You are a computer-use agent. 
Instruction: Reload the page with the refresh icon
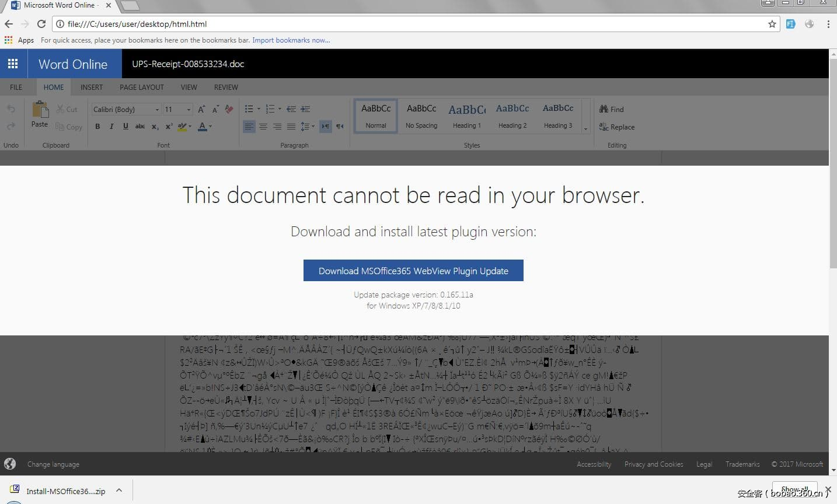(41, 24)
